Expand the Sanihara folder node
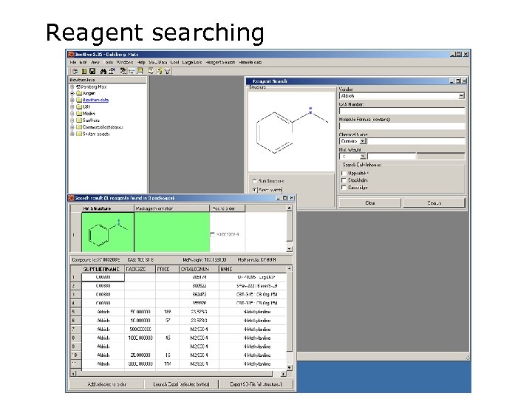Viewport: 532px width, 399px height. point(72,120)
